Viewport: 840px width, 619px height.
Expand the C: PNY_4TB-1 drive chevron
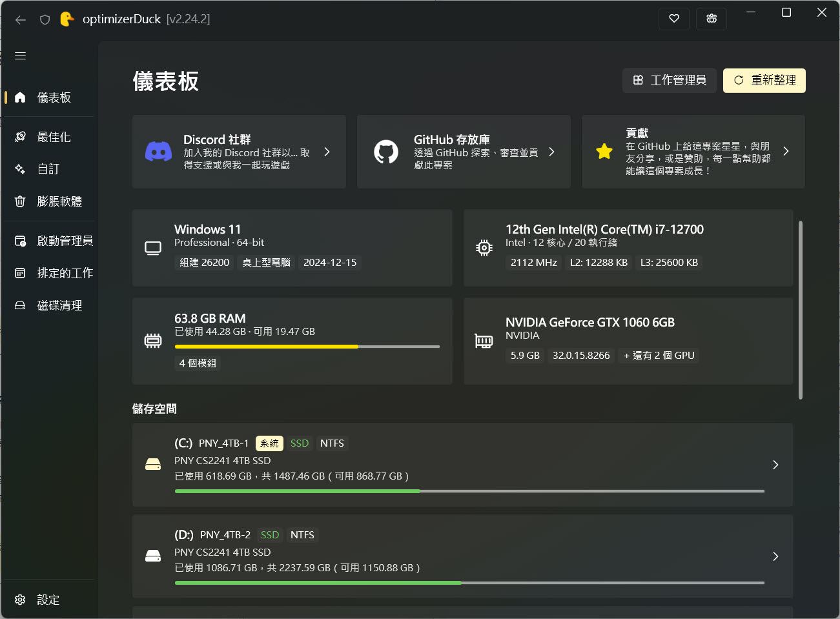pyautogui.click(x=775, y=465)
